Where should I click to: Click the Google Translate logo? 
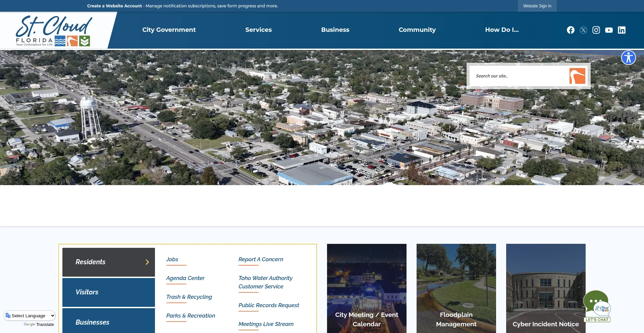[30, 325]
